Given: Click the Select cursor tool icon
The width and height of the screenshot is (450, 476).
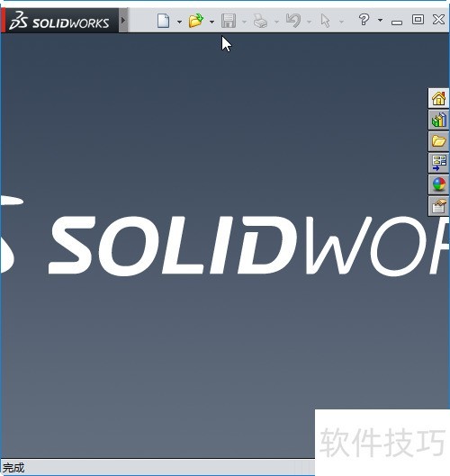Looking at the screenshot, I should [x=325, y=21].
